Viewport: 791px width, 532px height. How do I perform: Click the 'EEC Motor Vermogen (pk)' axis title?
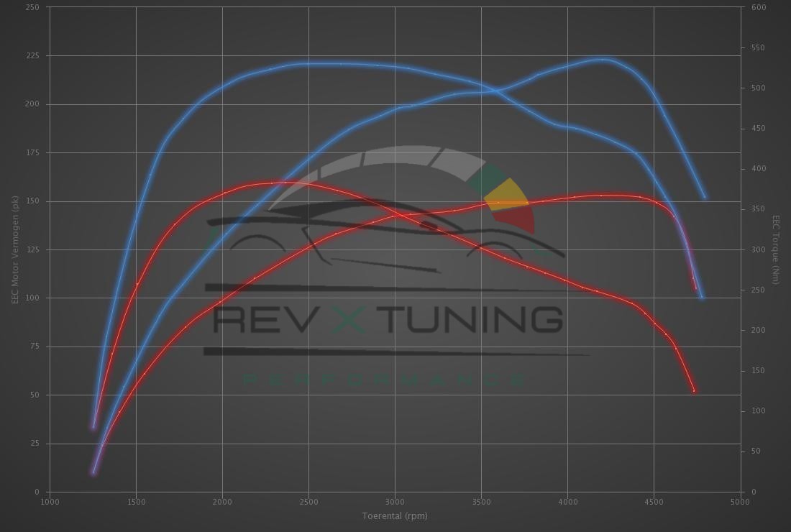(x=14, y=249)
